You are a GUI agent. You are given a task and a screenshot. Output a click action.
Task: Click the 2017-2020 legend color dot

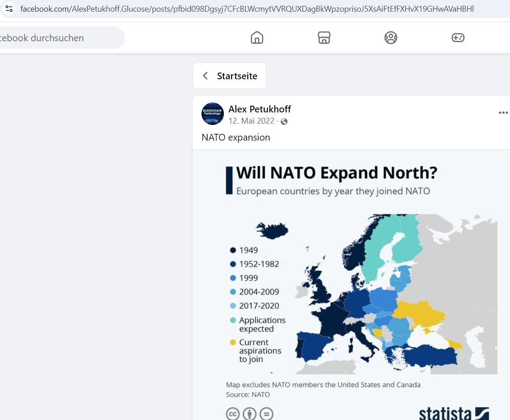coord(233,306)
